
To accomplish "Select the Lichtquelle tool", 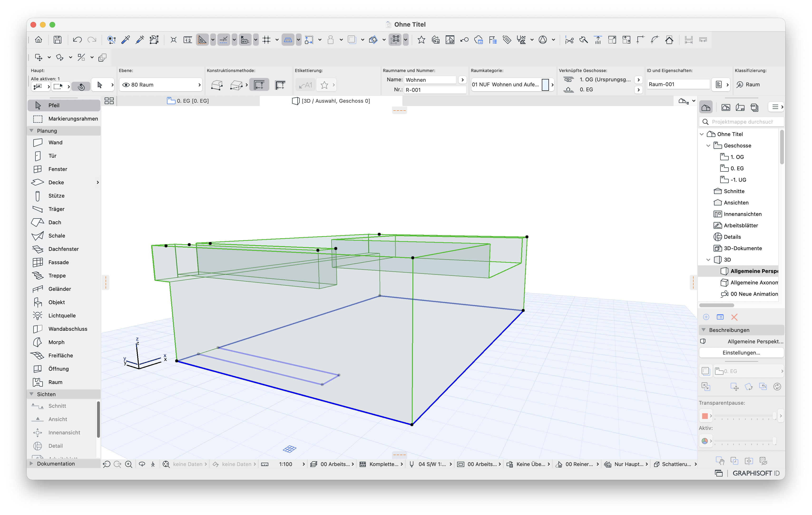I will (64, 316).
